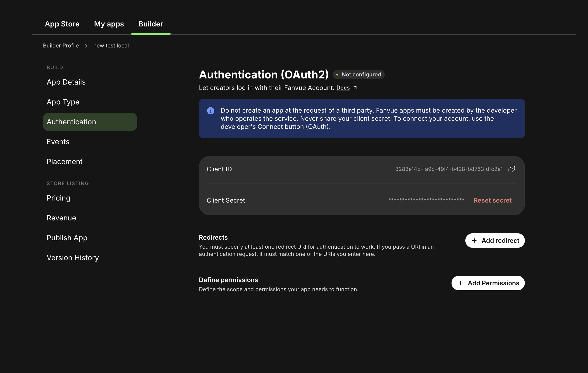Open App Details in the sidebar

pyautogui.click(x=90, y=82)
